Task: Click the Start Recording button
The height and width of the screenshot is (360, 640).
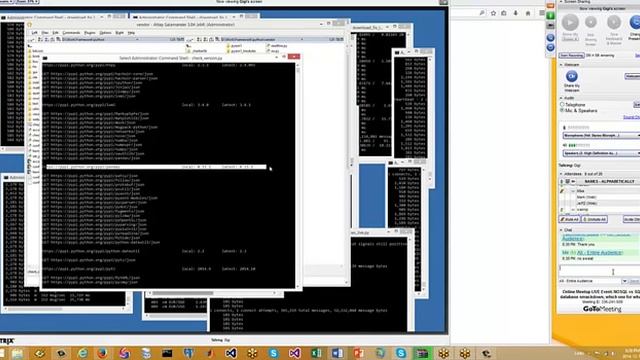Action: click(571, 56)
